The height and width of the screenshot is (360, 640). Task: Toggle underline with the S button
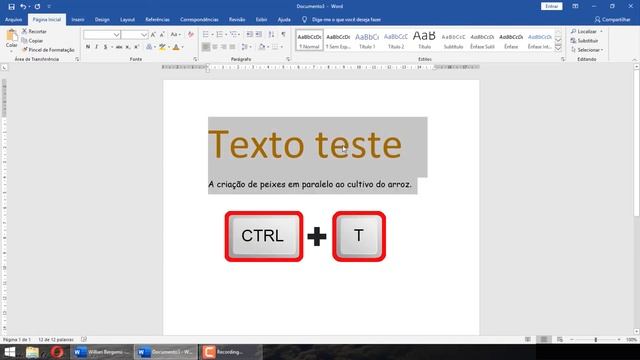(x=105, y=47)
